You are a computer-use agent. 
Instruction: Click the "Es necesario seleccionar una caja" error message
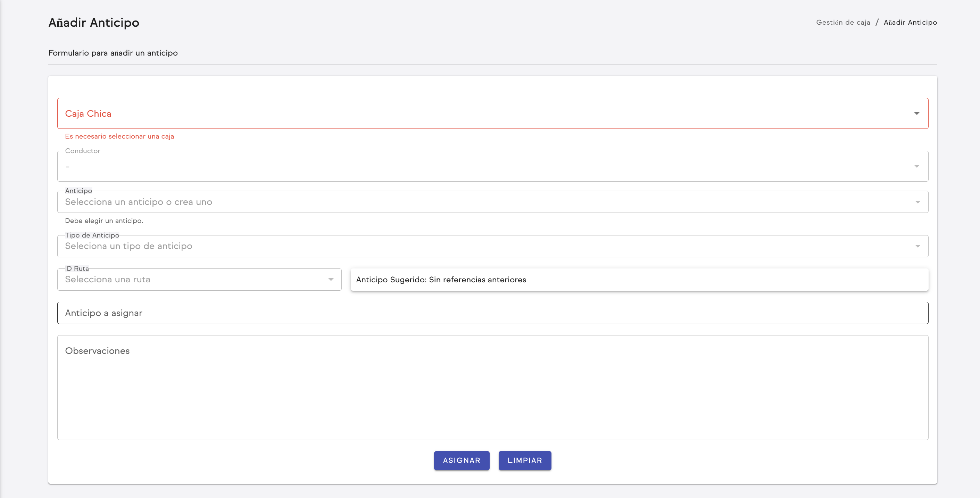click(119, 136)
